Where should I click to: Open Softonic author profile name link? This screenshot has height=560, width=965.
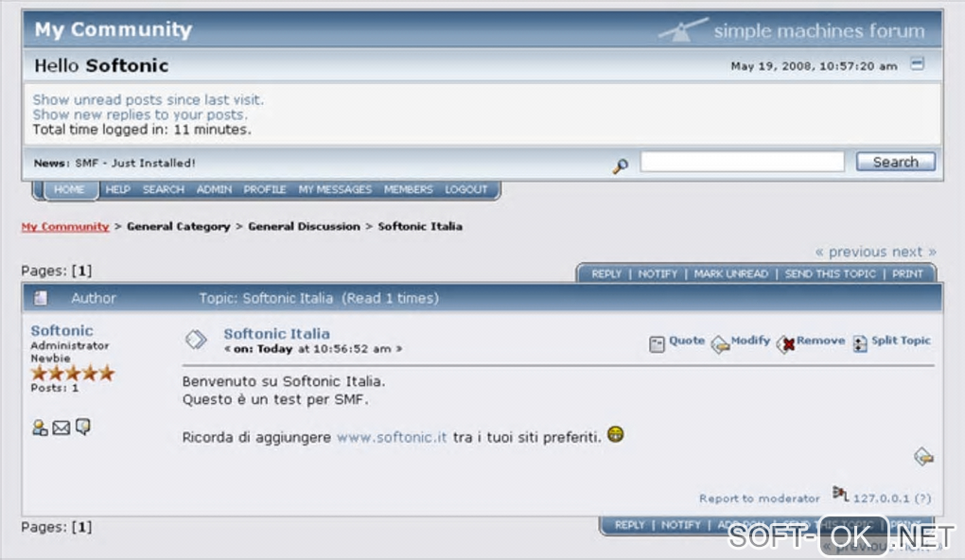pyautogui.click(x=62, y=330)
